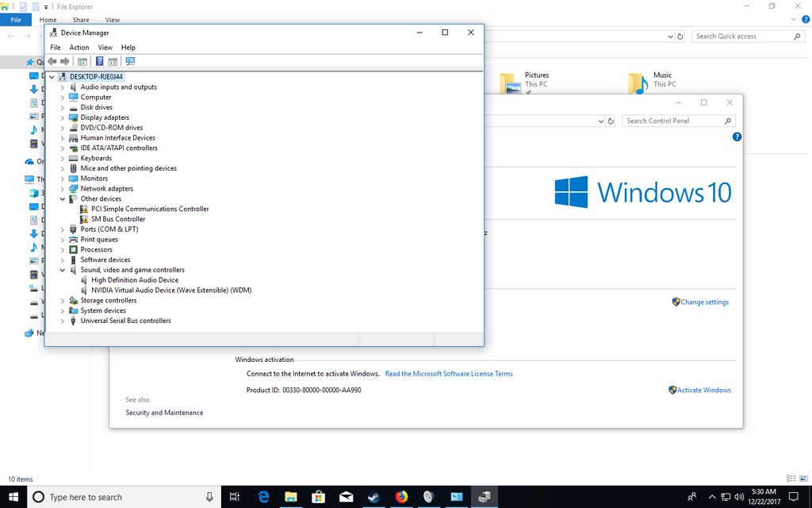This screenshot has width=812, height=508.
Task: Switch to the Share ribbon tab
Action: (81, 20)
